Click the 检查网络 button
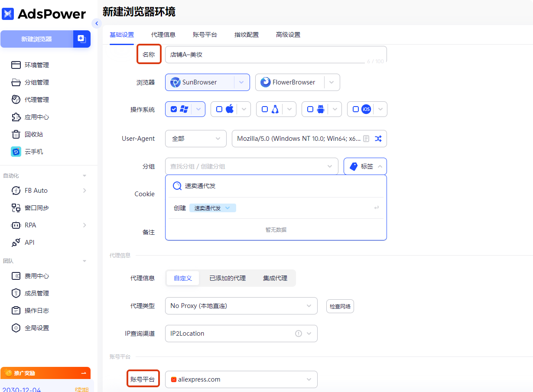The height and width of the screenshot is (392, 533). [340, 306]
